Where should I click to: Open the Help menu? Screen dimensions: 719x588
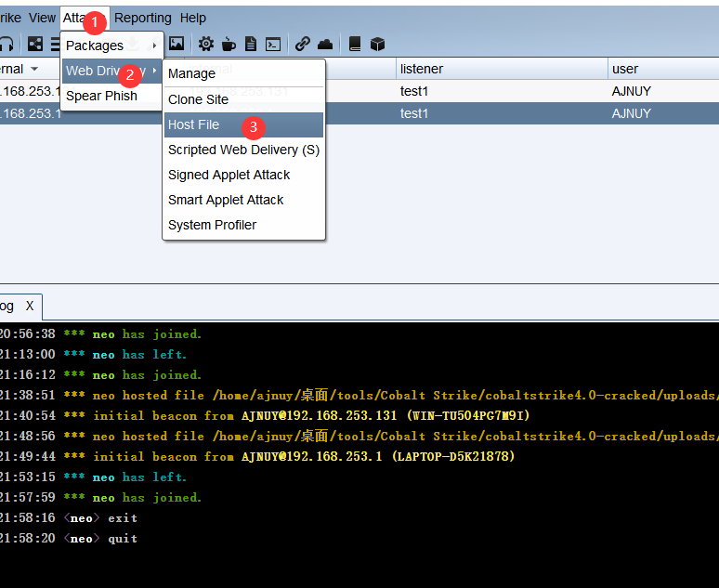click(193, 18)
